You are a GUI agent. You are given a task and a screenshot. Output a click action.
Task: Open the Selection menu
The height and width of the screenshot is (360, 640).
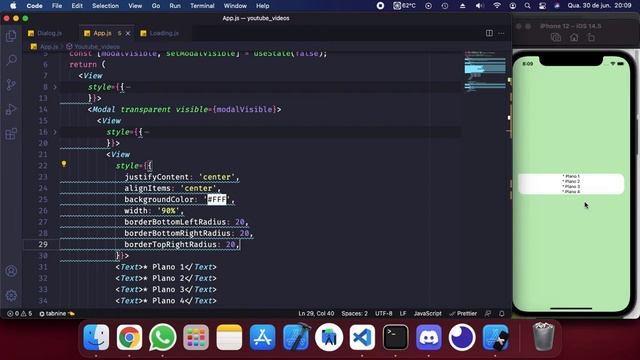click(x=105, y=6)
